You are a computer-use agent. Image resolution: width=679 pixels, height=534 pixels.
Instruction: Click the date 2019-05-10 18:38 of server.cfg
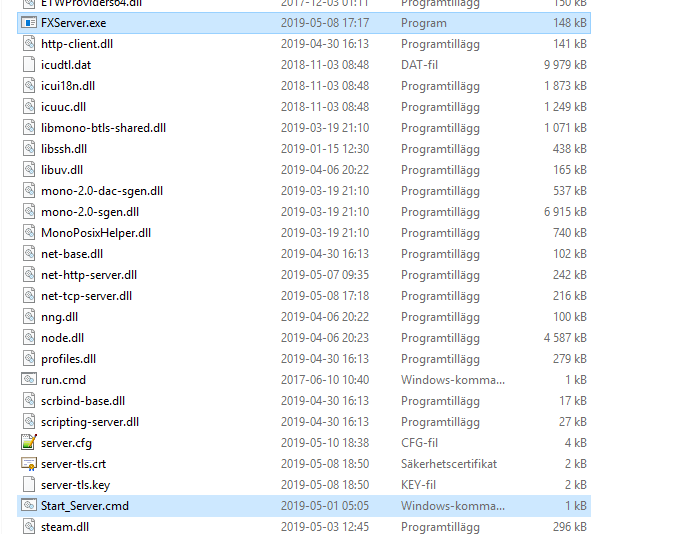[325, 443]
